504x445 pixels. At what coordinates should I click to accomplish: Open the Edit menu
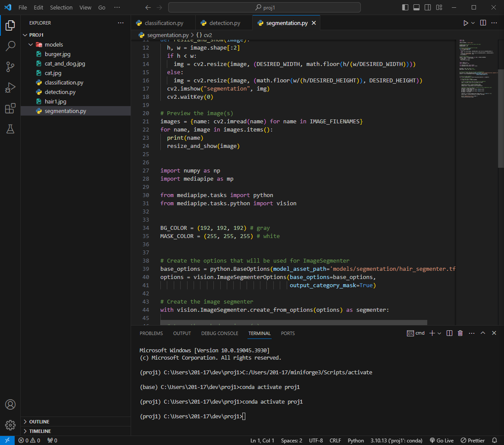tap(38, 7)
